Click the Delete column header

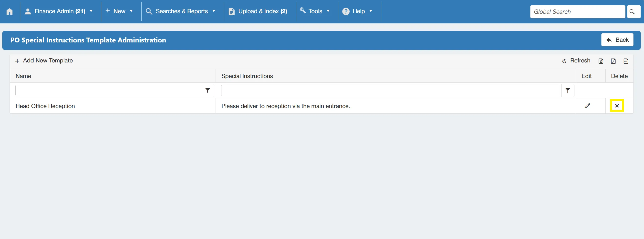619,76
